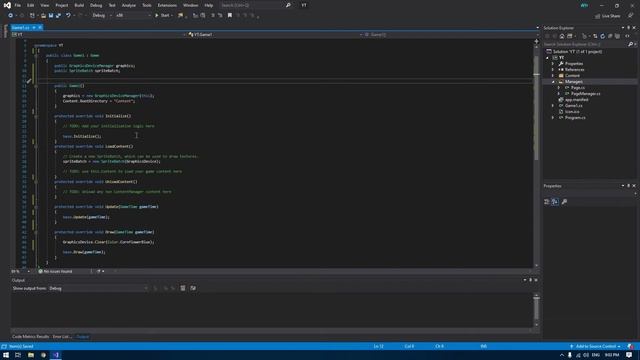Click the Undo toolbar icon

pos(68,16)
